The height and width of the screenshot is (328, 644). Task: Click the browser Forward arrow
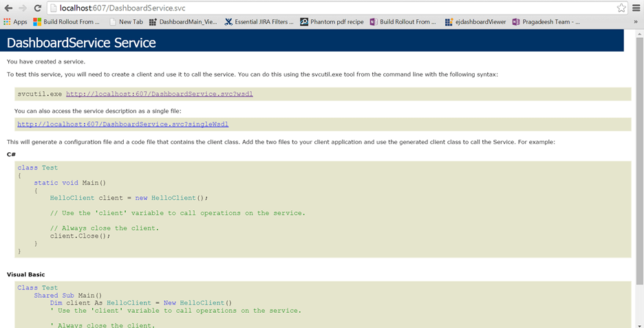tap(23, 8)
